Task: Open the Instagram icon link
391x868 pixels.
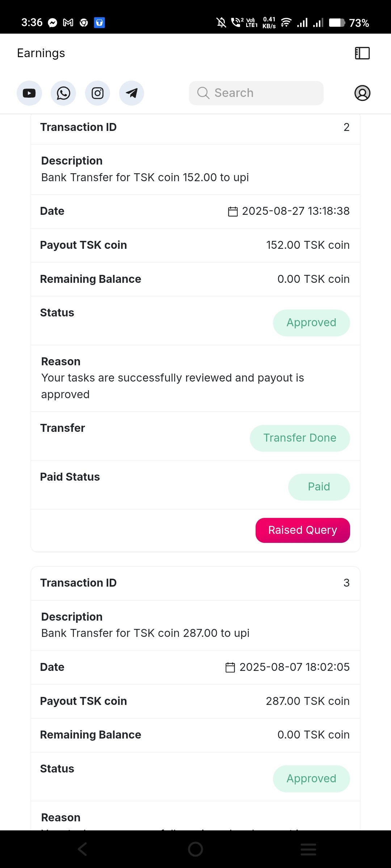Action: pyautogui.click(x=97, y=93)
